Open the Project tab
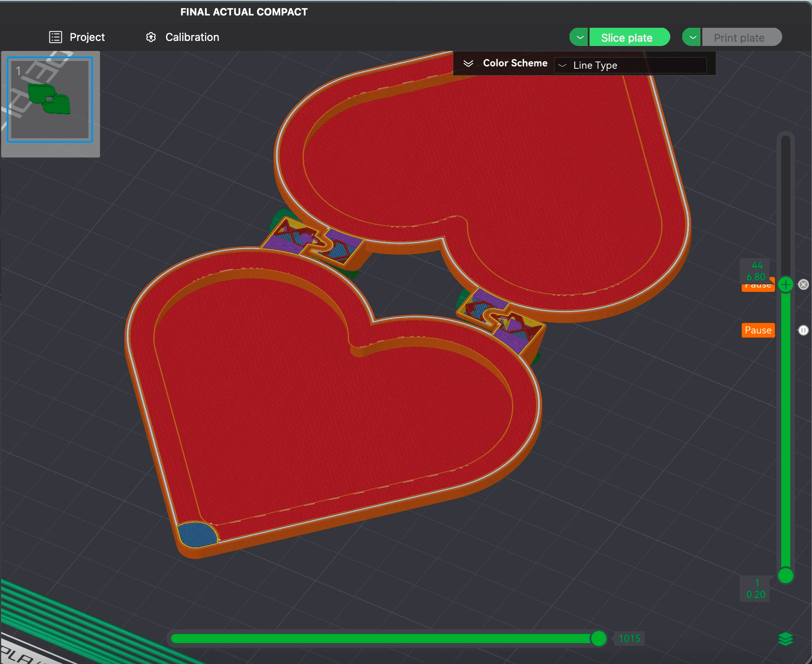 [x=87, y=37]
